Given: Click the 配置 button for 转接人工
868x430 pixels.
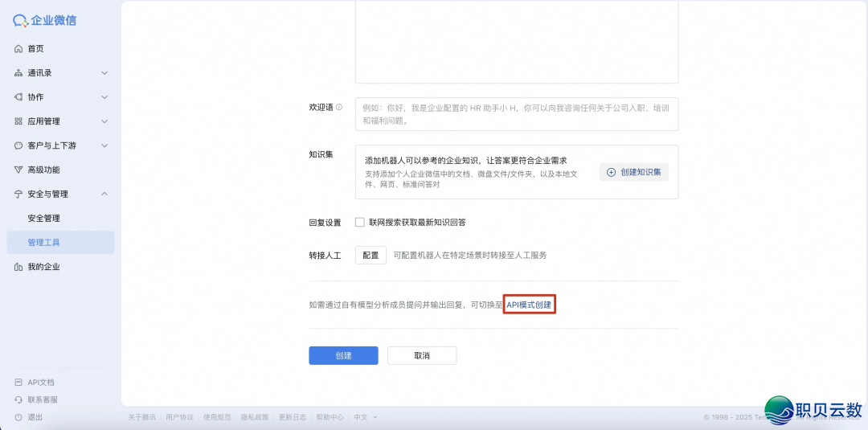Looking at the screenshot, I should click(x=371, y=255).
